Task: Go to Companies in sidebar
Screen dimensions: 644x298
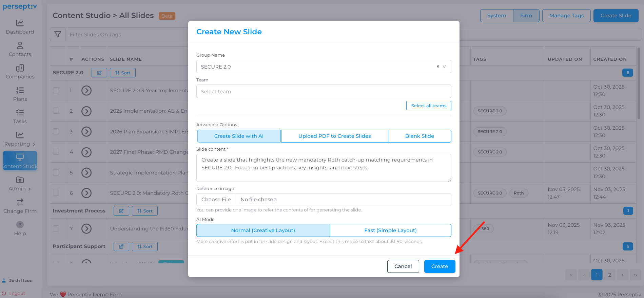Action: pos(20,72)
